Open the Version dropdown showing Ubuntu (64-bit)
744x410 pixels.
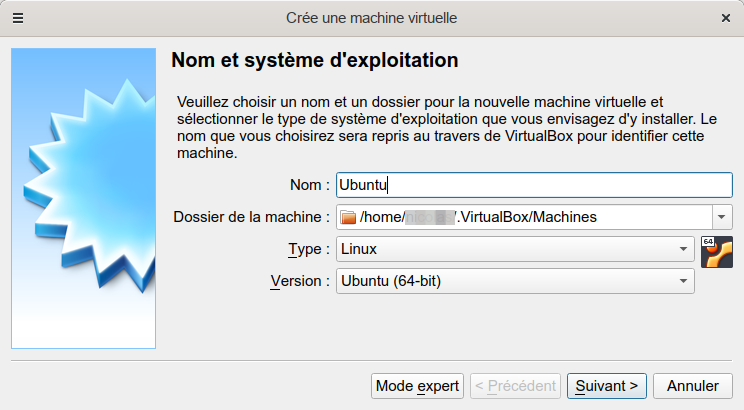(x=515, y=281)
